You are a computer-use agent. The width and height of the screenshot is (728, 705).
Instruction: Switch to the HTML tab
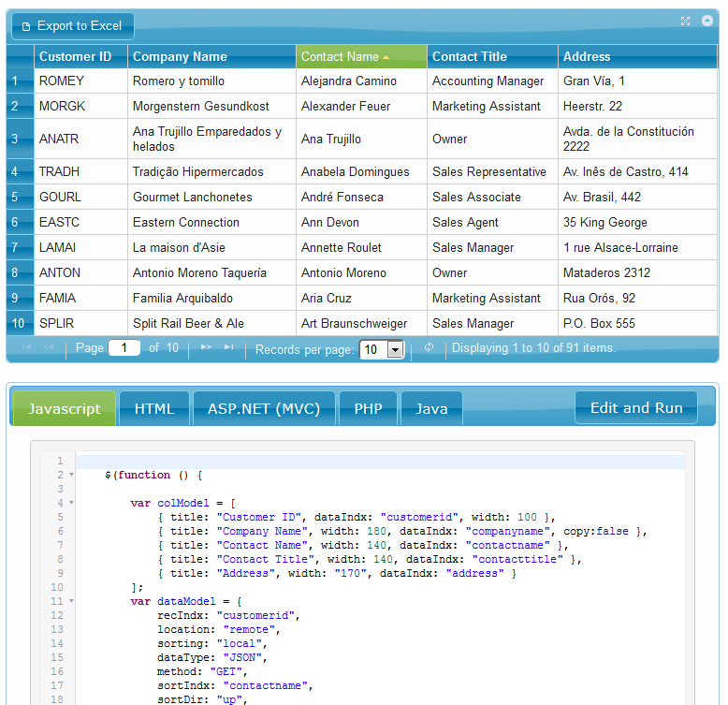coord(154,409)
